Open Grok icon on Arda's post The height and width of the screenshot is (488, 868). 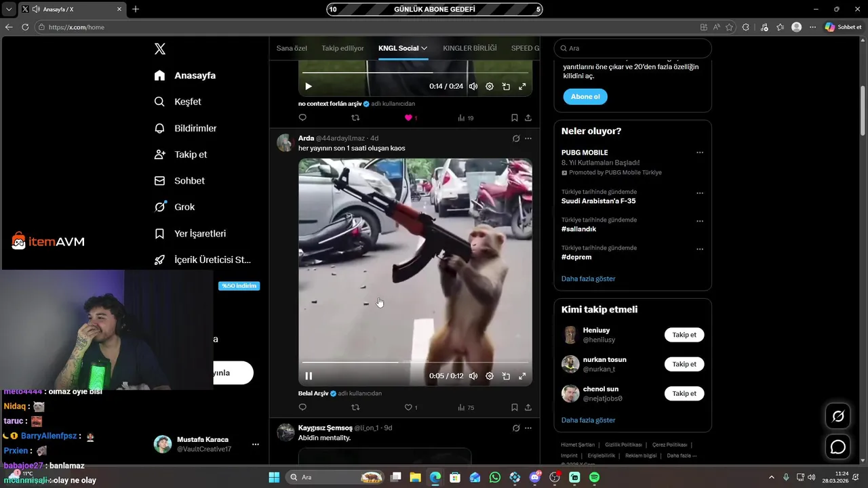[x=516, y=138]
